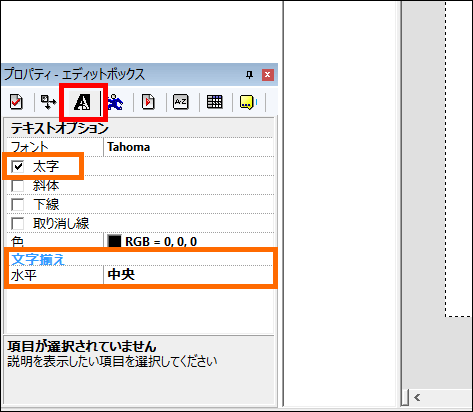Open the document with red arrow icon
This screenshot has width=473, height=412.
(148, 102)
